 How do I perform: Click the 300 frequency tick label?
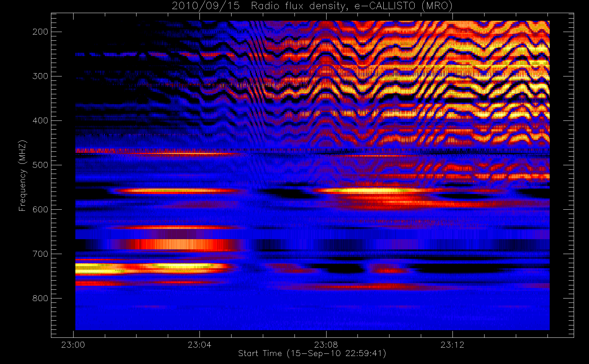[40, 76]
